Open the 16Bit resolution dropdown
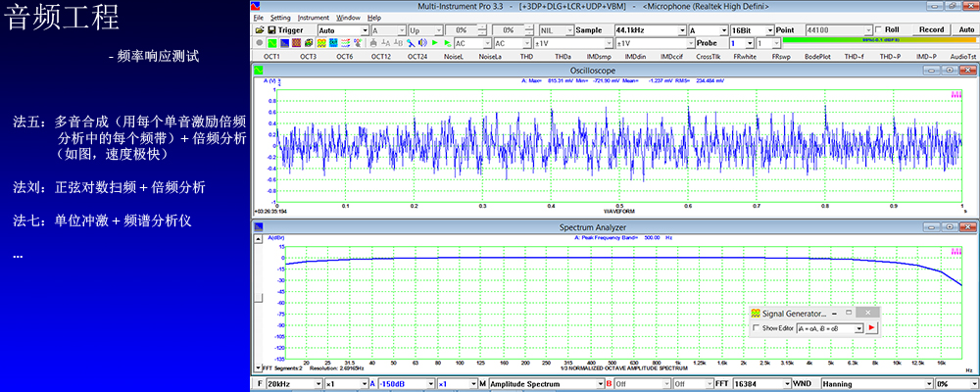980x392 pixels. [x=769, y=30]
